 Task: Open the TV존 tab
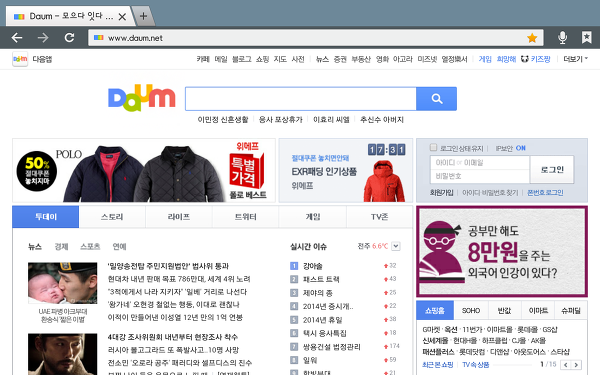[380, 217]
